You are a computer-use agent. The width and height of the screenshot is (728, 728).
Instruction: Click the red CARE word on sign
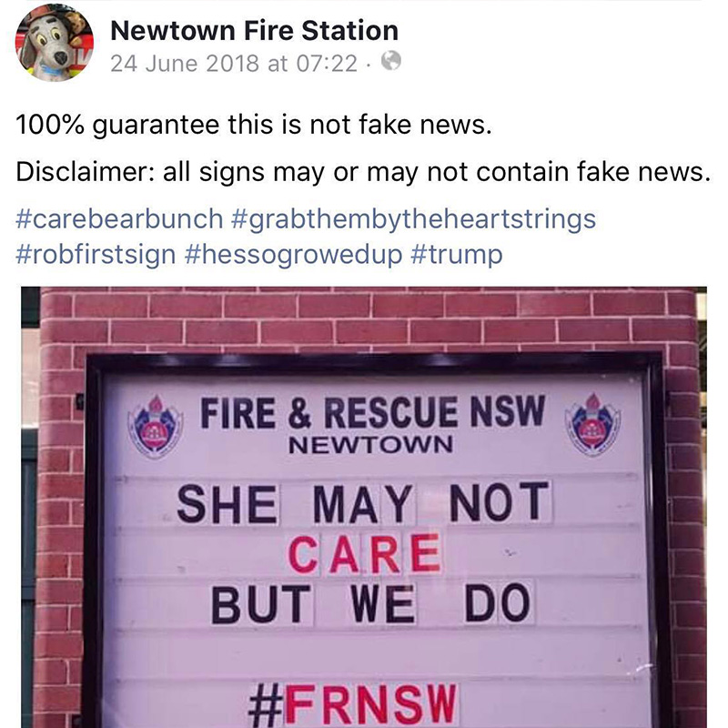[x=365, y=553]
